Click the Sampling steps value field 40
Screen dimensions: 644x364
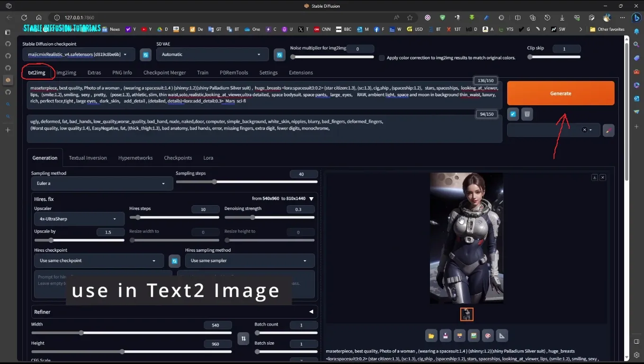click(x=304, y=174)
